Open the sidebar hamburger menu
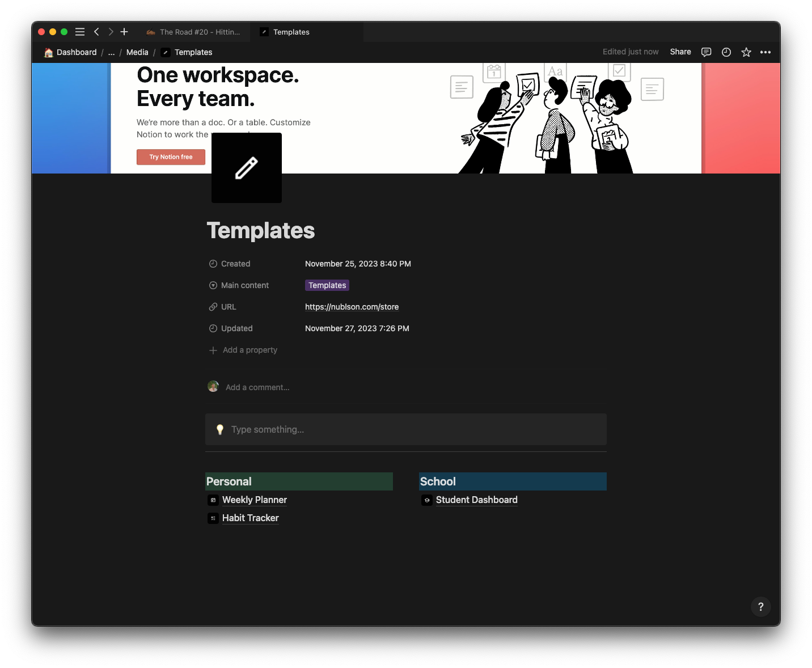The image size is (812, 668). click(80, 32)
